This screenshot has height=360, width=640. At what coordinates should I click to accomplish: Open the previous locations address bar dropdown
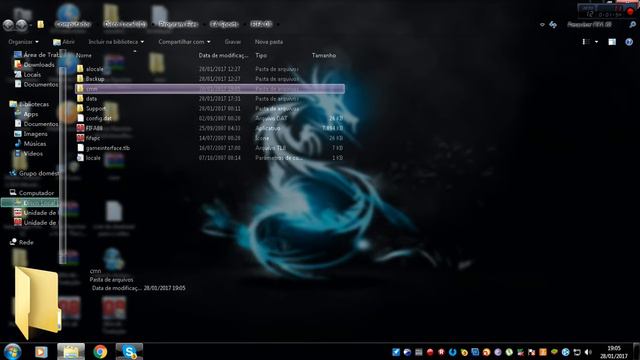[542, 24]
